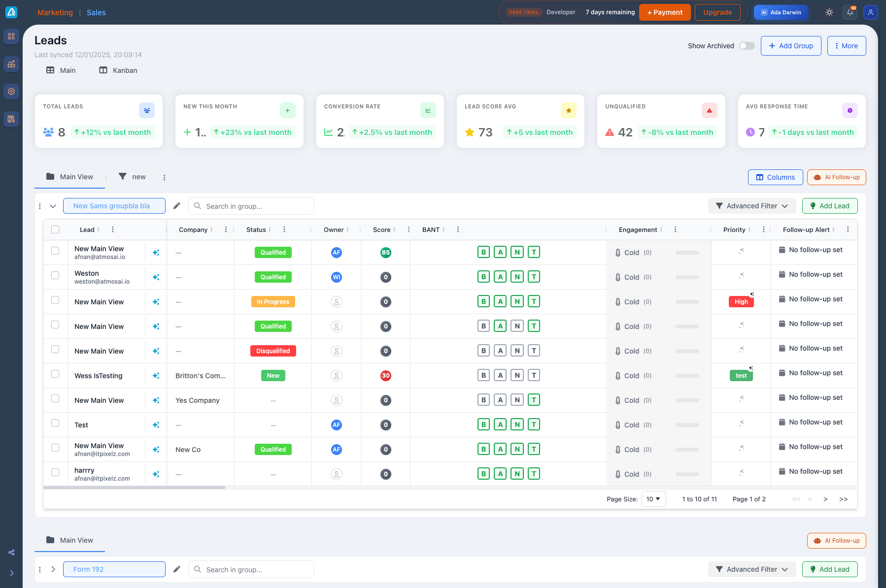This screenshot has width=886, height=588.
Task: Click the Upgrade button
Action: coord(717,12)
